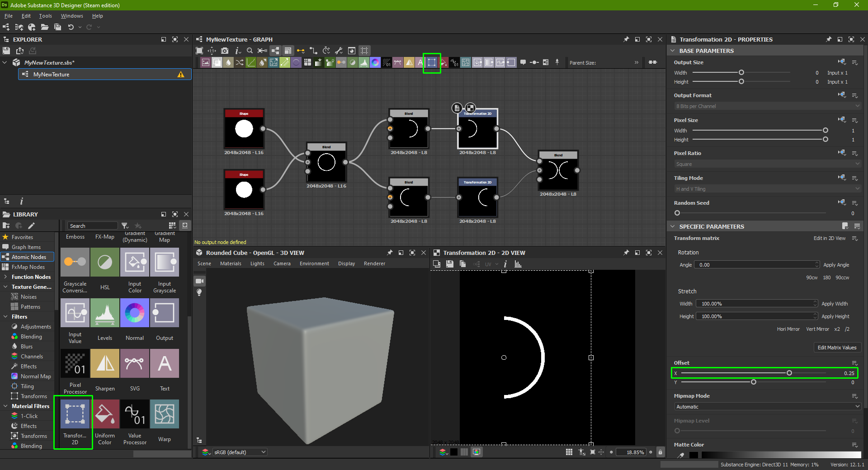Collapse the SPECIFIC PARAMETERS section

pyautogui.click(x=673, y=226)
